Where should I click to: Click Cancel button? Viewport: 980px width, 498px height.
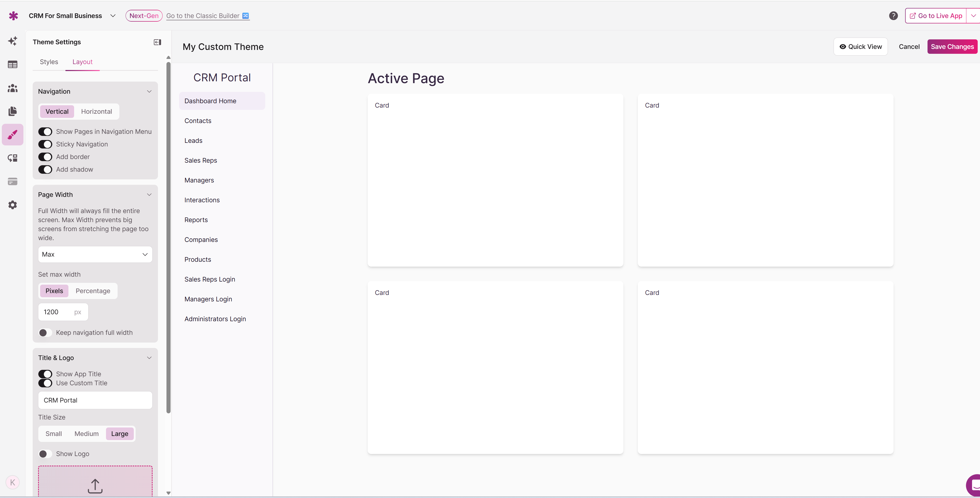pyautogui.click(x=909, y=46)
